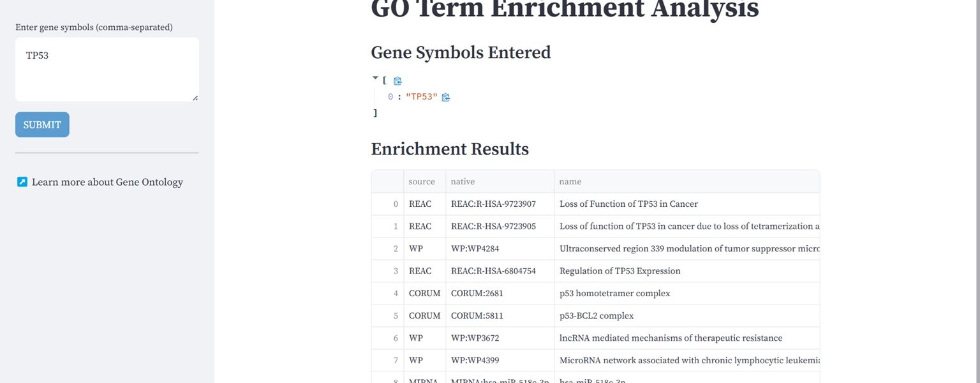
Task: Sort by the source column header
Action: click(422, 181)
